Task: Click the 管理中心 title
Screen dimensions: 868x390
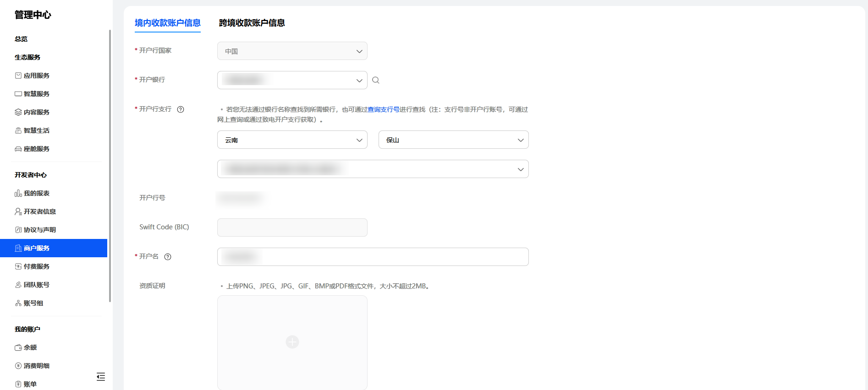Action: click(x=33, y=15)
